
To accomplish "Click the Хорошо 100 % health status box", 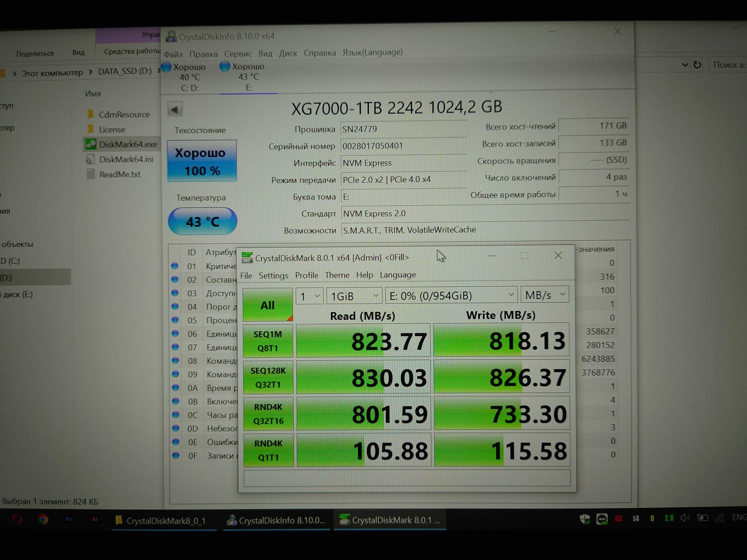I will click(202, 161).
